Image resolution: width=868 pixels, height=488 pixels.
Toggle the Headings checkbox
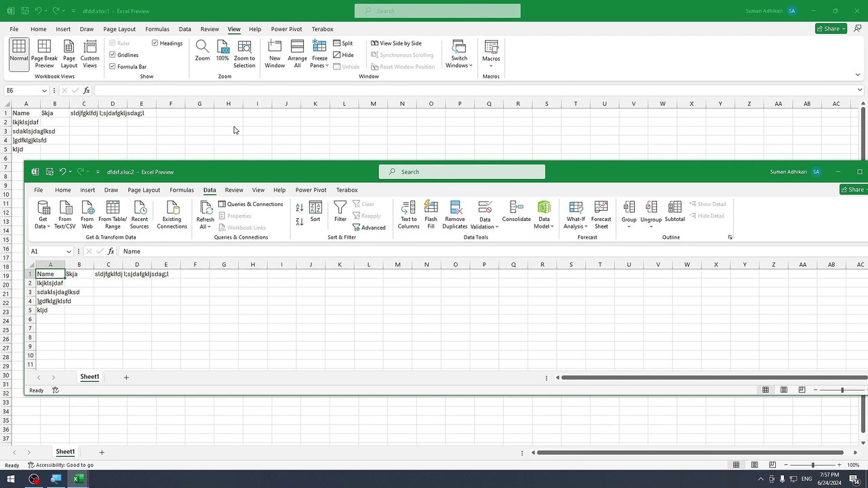pyautogui.click(x=167, y=43)
